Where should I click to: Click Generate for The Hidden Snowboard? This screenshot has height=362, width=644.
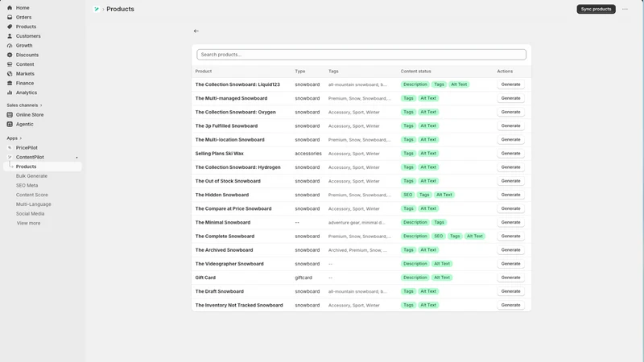click(510, 195)
